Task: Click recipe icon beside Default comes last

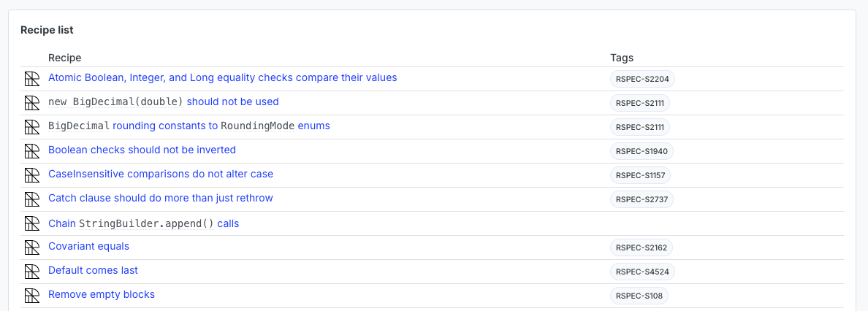Action: pyautogui.click(x=32, y=272)
